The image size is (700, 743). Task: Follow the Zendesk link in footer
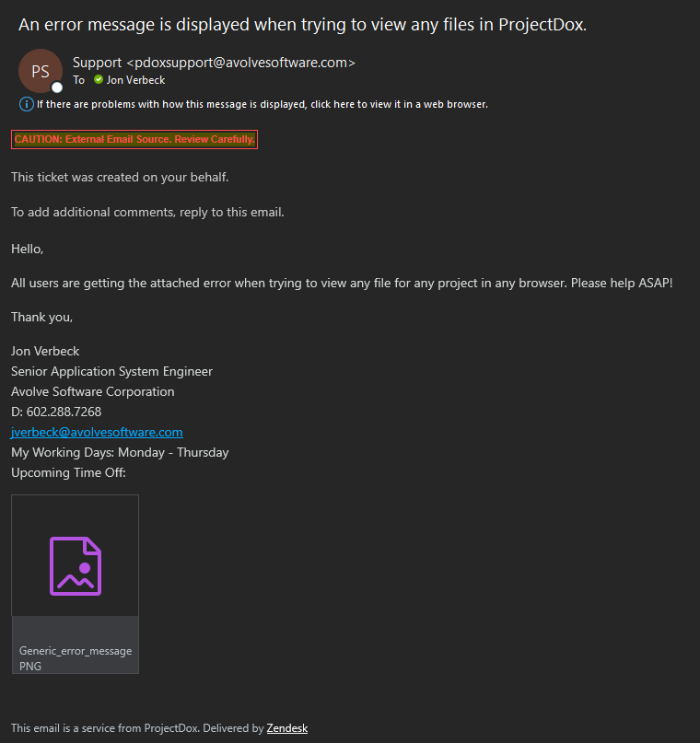[286, 728]
